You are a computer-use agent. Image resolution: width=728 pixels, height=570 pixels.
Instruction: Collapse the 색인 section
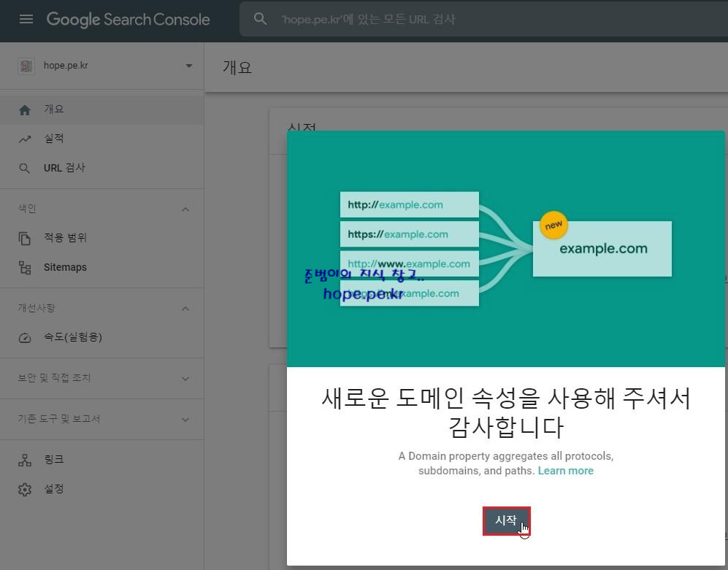(x=185, y=209)
